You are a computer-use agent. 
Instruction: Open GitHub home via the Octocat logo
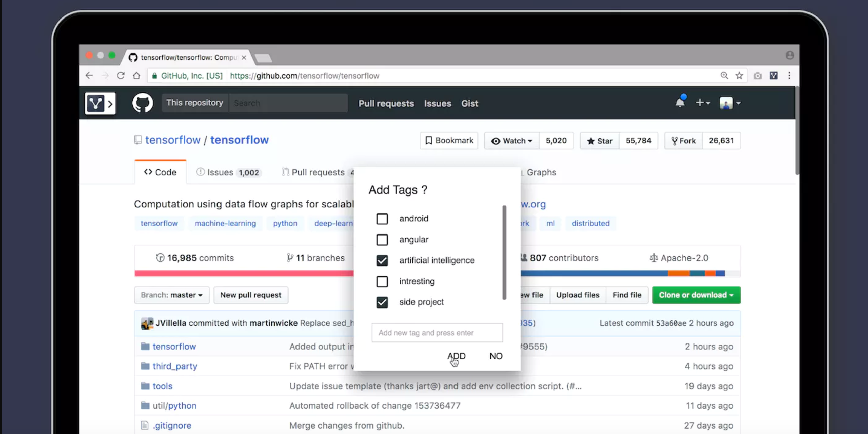click(142, 103)
